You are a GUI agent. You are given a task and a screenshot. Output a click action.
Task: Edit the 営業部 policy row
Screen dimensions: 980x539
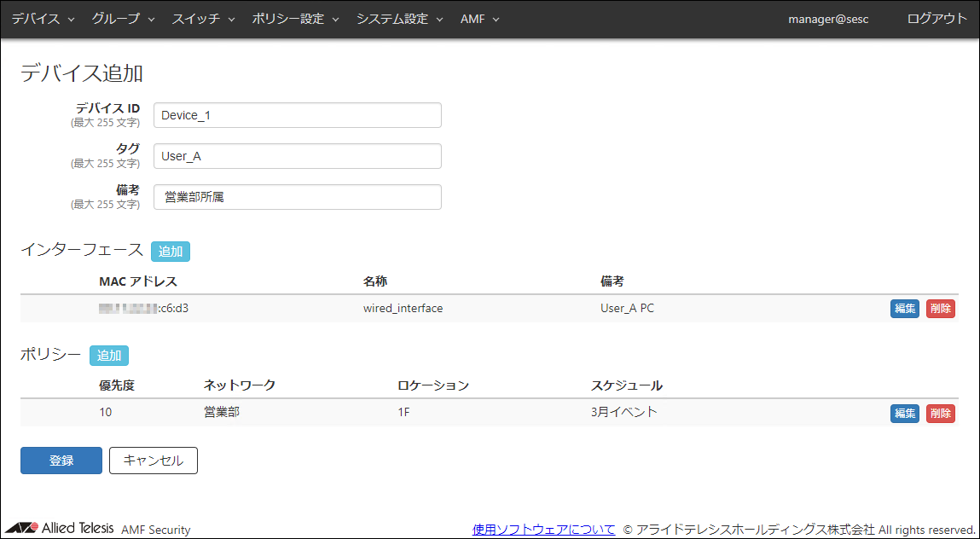[904, 414]
